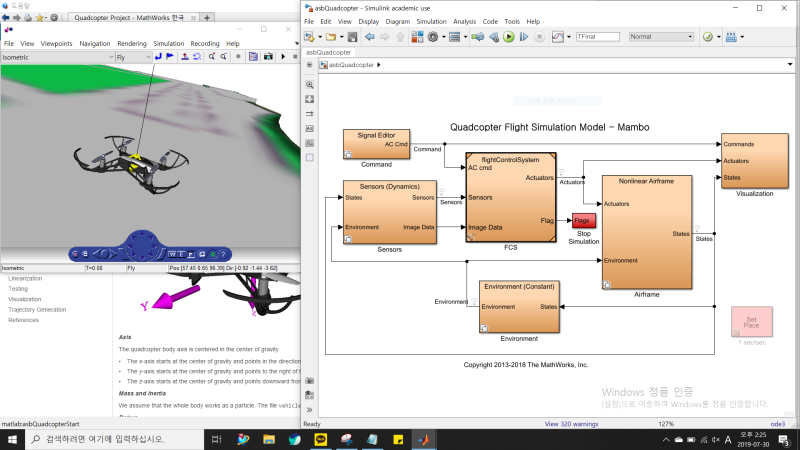Expand the asbQuadcopter breadcrumb arrow
The height and width of the screenshot is (450, 800).
[x=379, y=65]
